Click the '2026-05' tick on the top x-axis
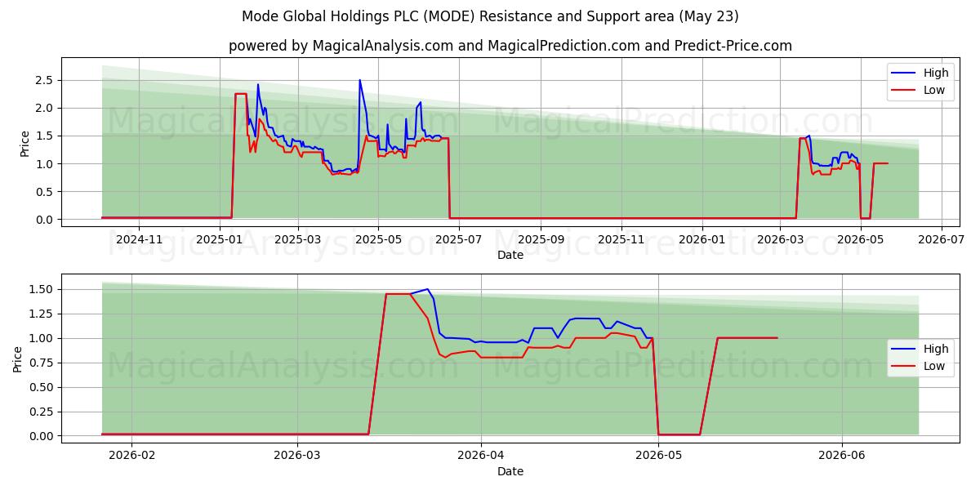The height and width of the screenshot is (490, 980). (861, 239)
